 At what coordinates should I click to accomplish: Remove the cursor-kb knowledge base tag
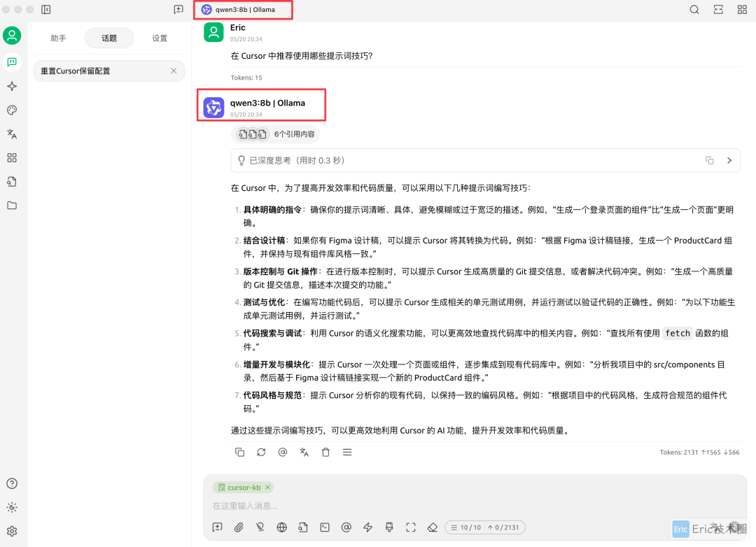(x=267, y=488)
